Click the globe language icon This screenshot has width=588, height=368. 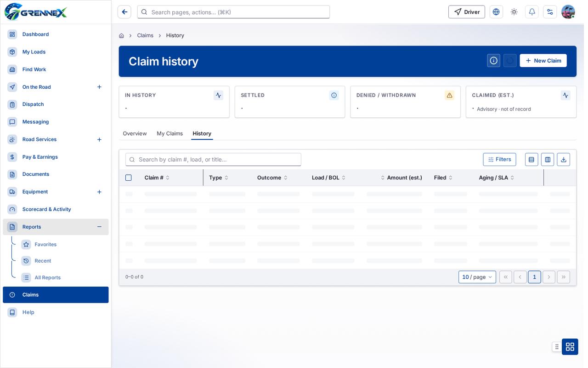(496, 12)
